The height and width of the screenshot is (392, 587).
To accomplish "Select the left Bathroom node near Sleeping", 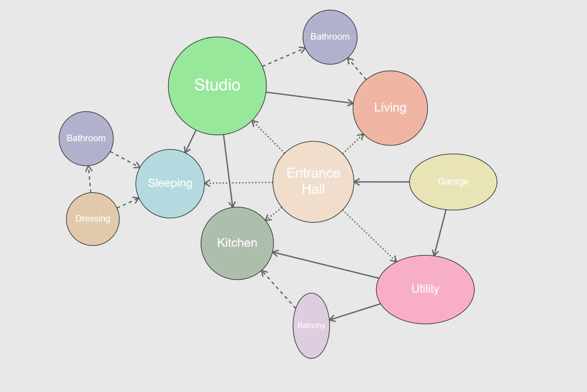I will pyautogui.click(x=86, y=138).
